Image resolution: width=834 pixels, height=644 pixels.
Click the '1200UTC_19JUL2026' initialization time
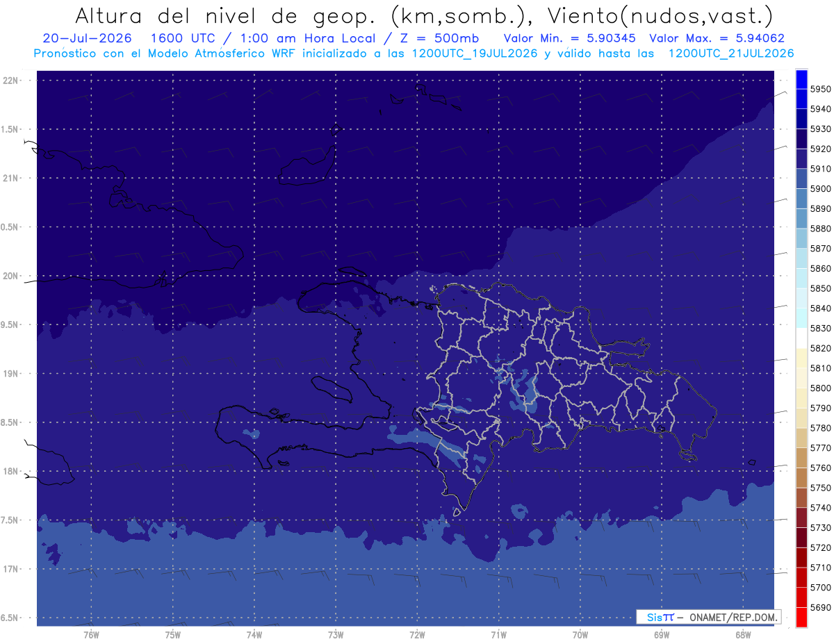[x=475, y=53]
